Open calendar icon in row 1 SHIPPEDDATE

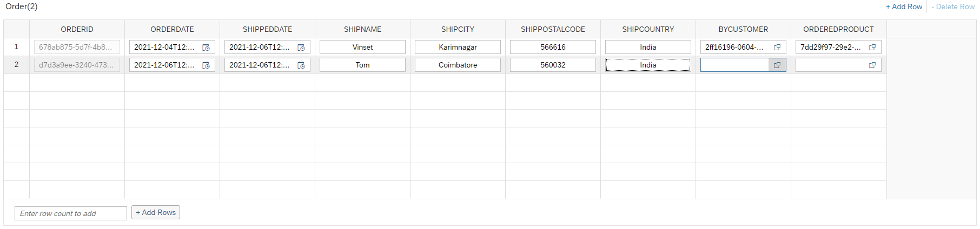click(301, 48)
